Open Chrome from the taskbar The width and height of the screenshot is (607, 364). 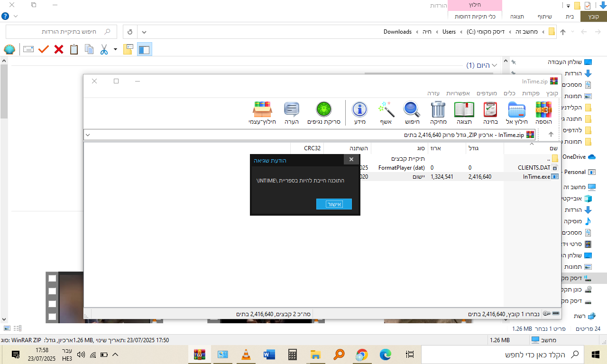362,355
